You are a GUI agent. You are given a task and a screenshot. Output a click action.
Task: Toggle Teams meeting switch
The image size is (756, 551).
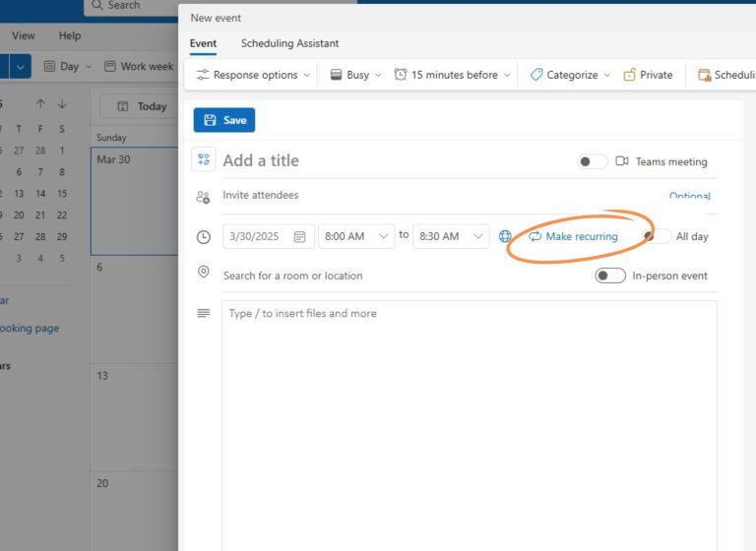tap(593, 161)
